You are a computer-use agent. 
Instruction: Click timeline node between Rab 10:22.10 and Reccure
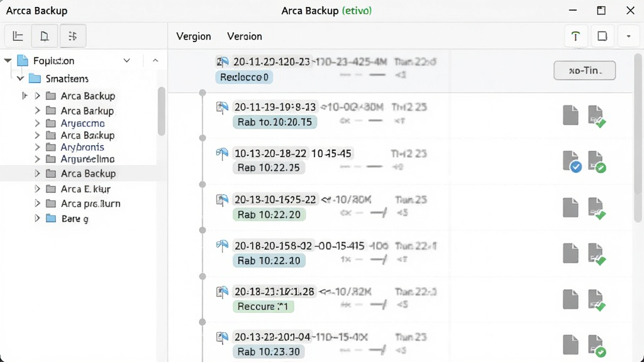203,277
